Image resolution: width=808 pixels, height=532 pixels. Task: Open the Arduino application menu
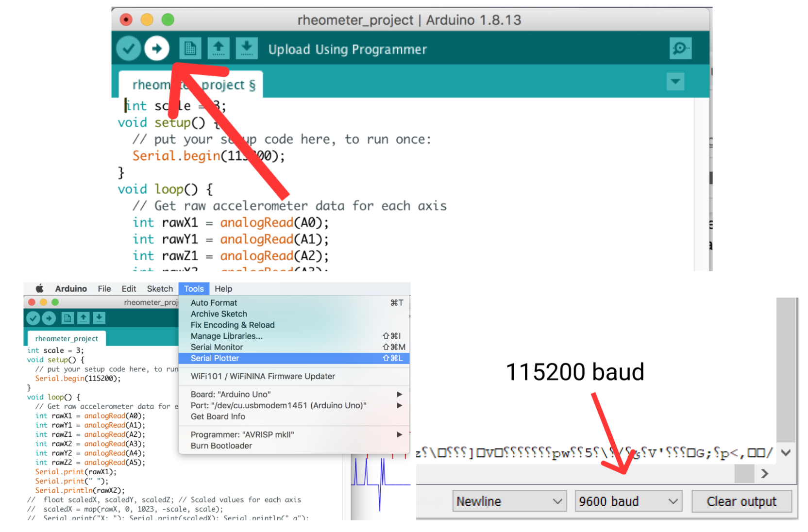click(71, 289)
